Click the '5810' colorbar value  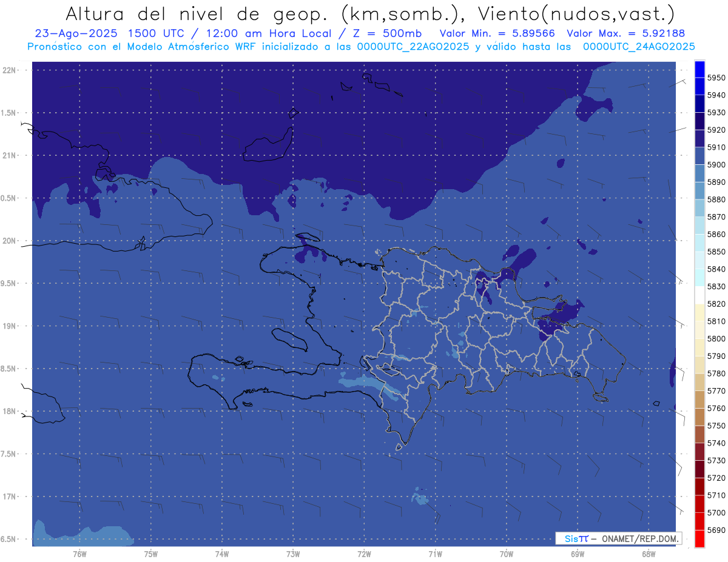coord(716,321)
